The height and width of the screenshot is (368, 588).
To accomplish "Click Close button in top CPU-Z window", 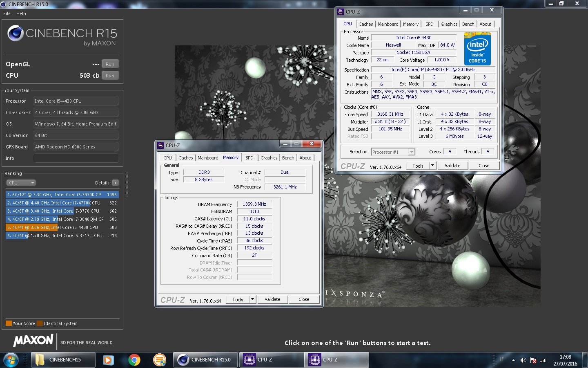I will pyautogui.click(x=484, y=166).
